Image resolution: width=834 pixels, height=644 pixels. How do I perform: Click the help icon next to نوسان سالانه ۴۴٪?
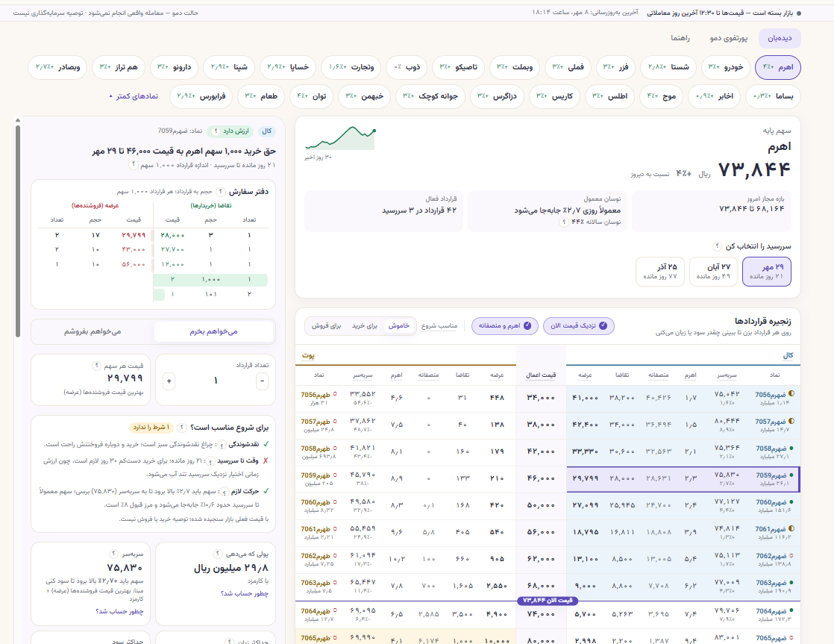click(x=563, y=222)
